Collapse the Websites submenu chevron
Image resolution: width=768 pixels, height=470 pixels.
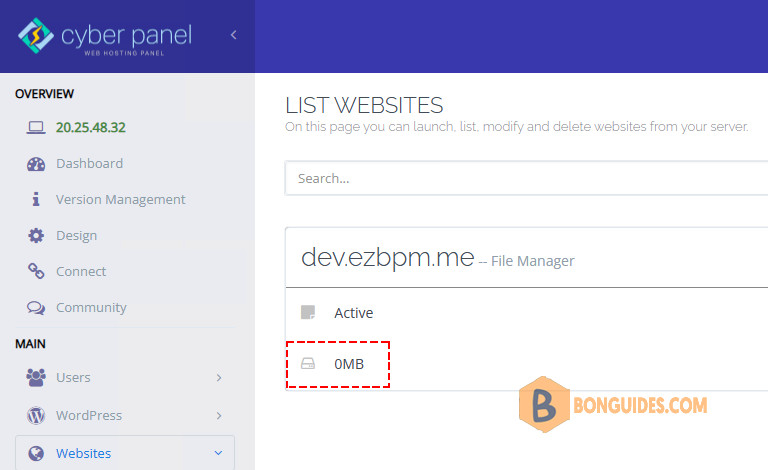coord(218,453)
